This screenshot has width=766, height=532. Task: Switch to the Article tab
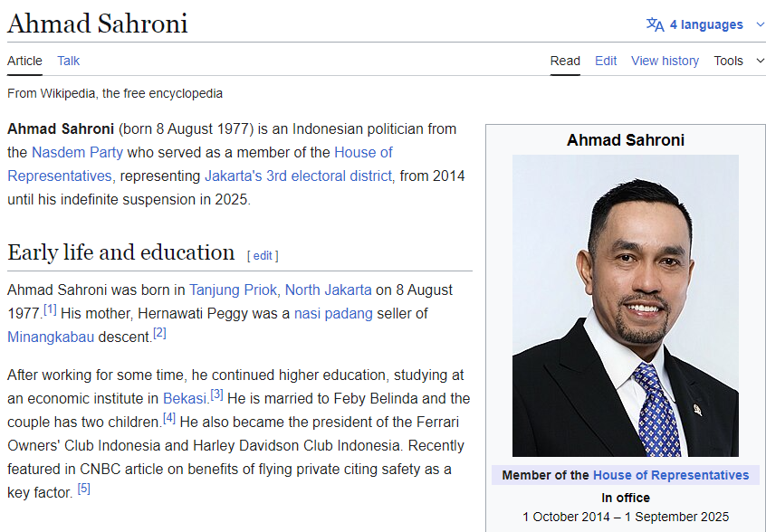[x=24, y=61]
